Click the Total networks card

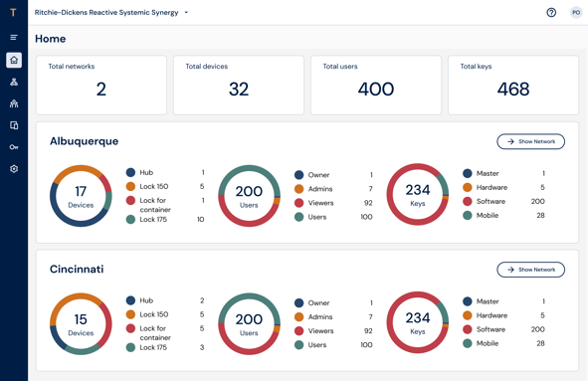[101, 86]
